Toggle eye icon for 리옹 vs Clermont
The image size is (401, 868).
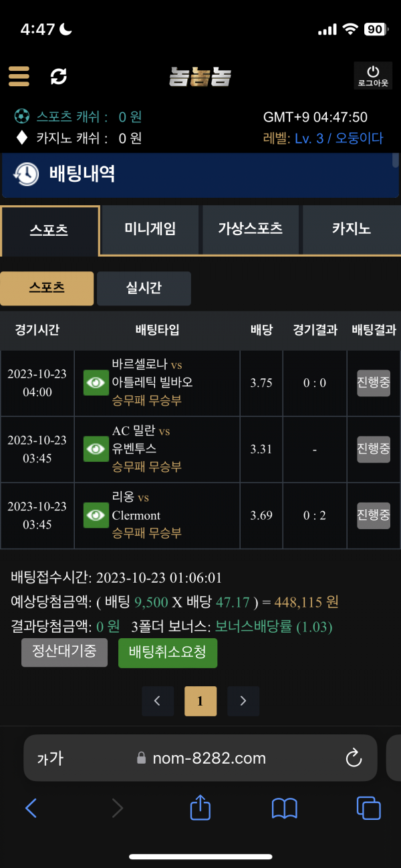pyautogui.click(x=96, y=515)
